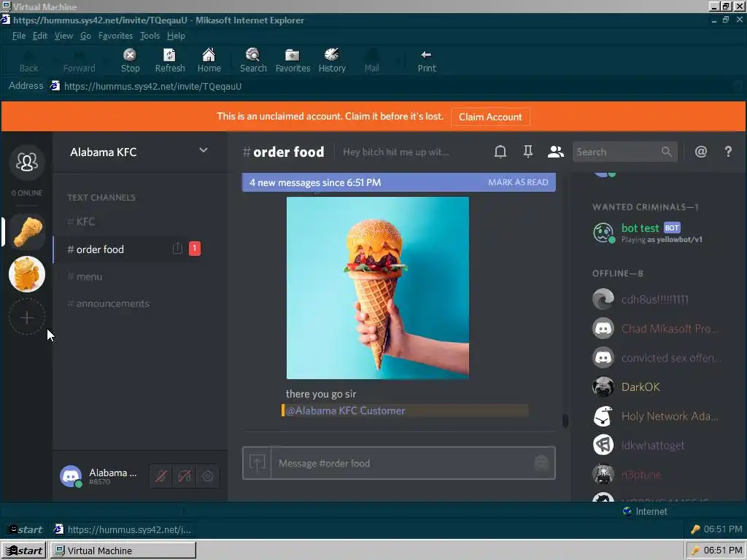Screen dimensions: 747x560
Task: Click inner taskbar hummus.sys42.net task
Action: pyautogui.click(x=123, y=529)
